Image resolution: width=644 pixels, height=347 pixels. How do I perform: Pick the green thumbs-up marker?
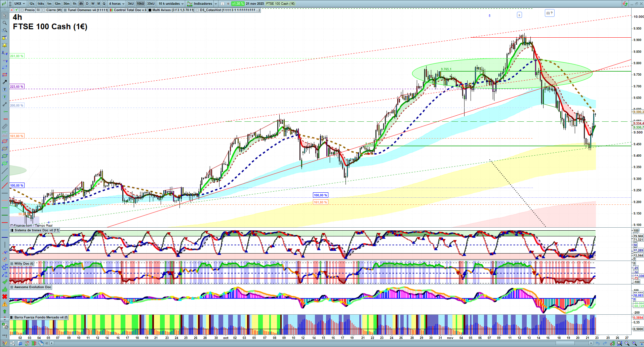pyautogui.click(x=5, y=289)
